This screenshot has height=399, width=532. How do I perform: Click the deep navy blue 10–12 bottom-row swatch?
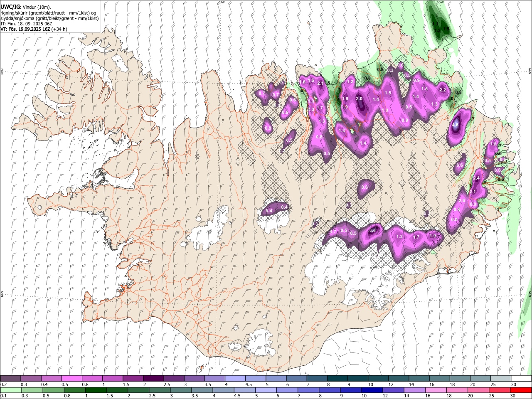(x=372, y=390)
